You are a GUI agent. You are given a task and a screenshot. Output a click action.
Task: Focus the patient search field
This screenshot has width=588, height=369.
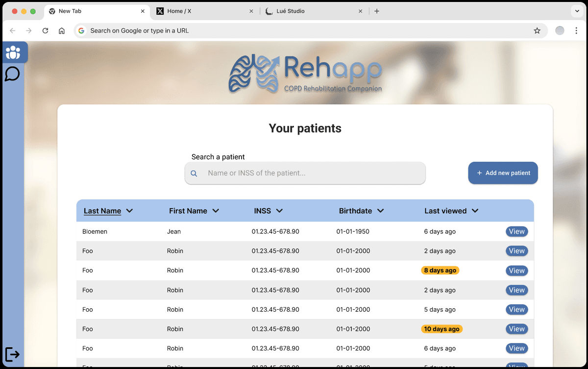click(314, 173)
